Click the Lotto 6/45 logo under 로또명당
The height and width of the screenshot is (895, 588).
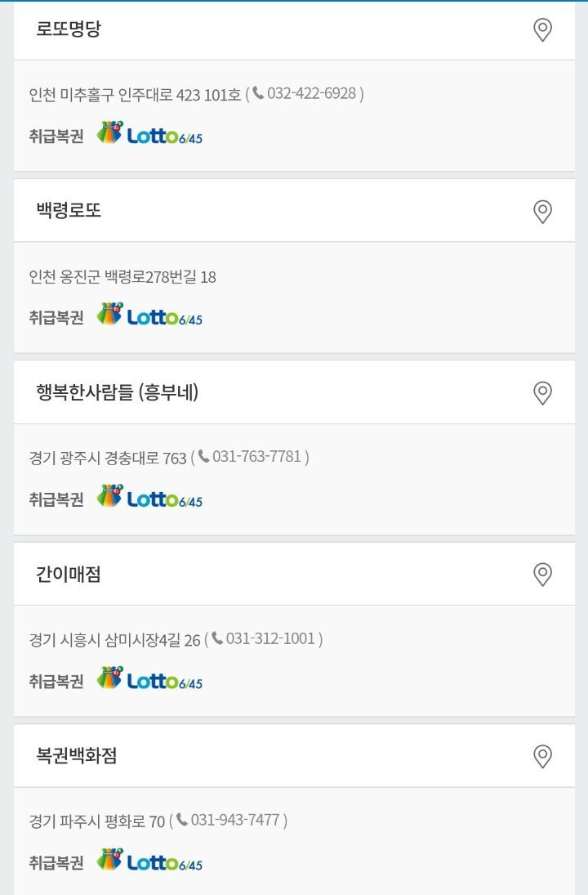tap(150, 134)
